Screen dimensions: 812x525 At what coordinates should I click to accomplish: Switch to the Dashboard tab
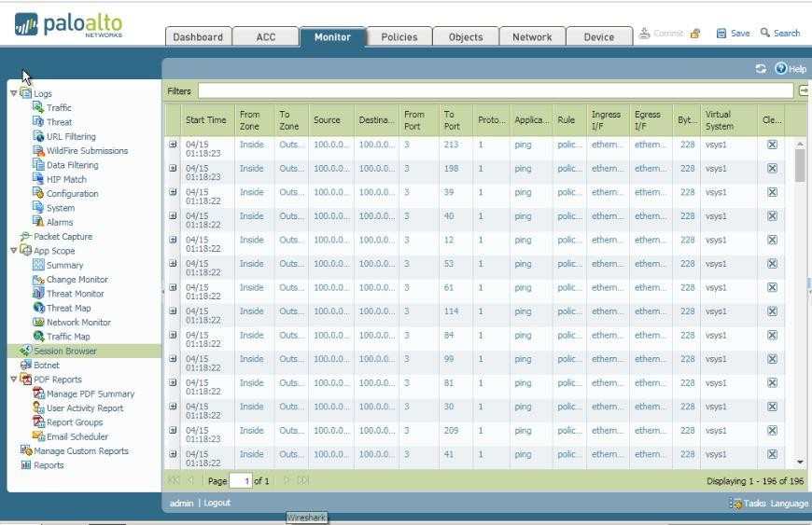(198, 37)
